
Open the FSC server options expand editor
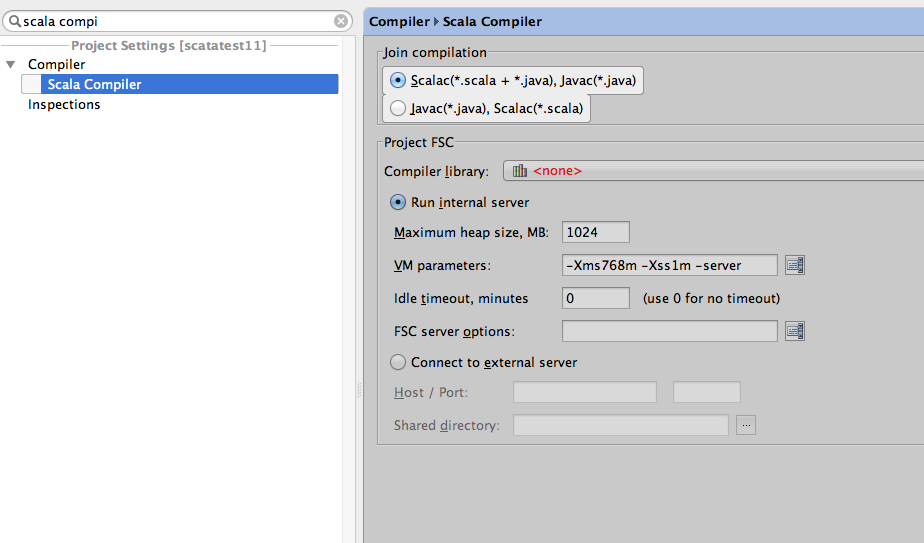coord(795,331)
